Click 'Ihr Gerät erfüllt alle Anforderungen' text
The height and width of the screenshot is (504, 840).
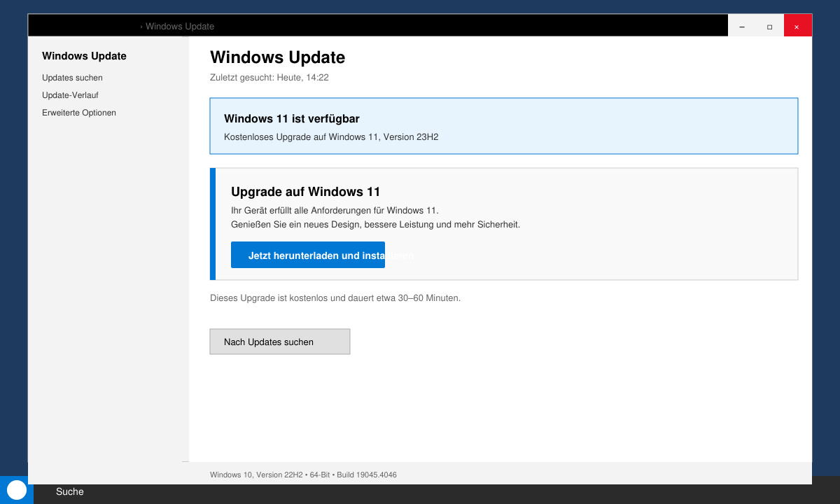(x=335, y=211)
